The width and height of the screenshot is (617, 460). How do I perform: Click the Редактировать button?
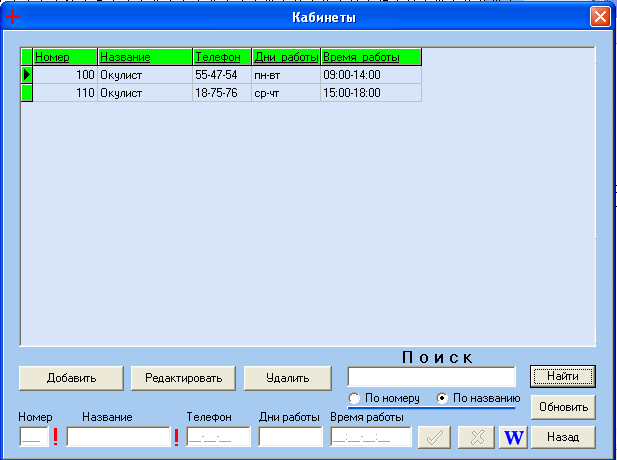(183, 378)
